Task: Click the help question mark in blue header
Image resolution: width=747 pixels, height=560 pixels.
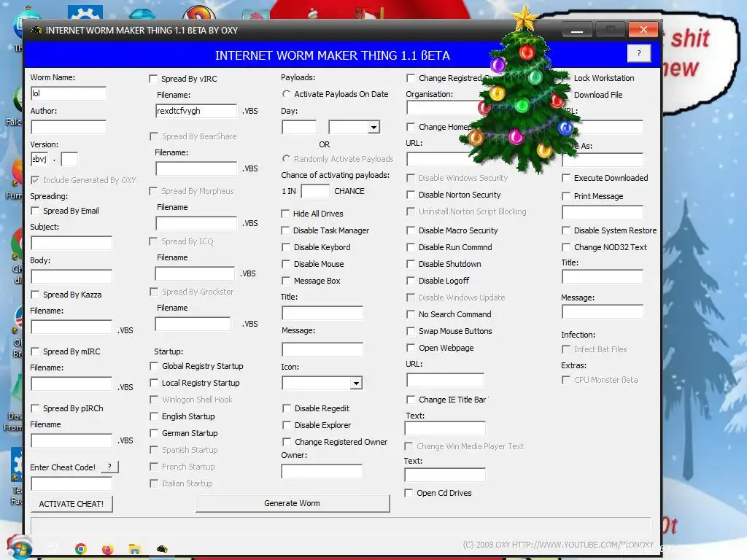Action: tap(639, 53)
